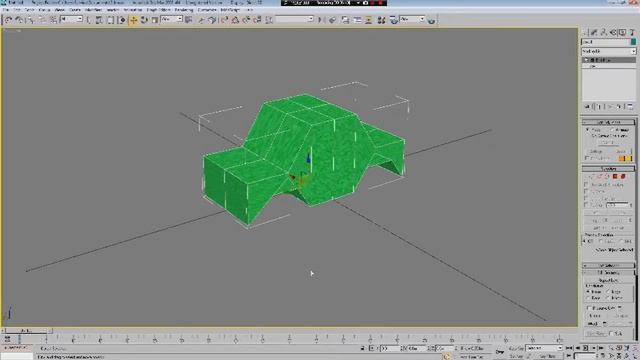Toggle the Selection Lock icon in status bar
The height and width of the screenshot is (360, 640).
point(362,348)
